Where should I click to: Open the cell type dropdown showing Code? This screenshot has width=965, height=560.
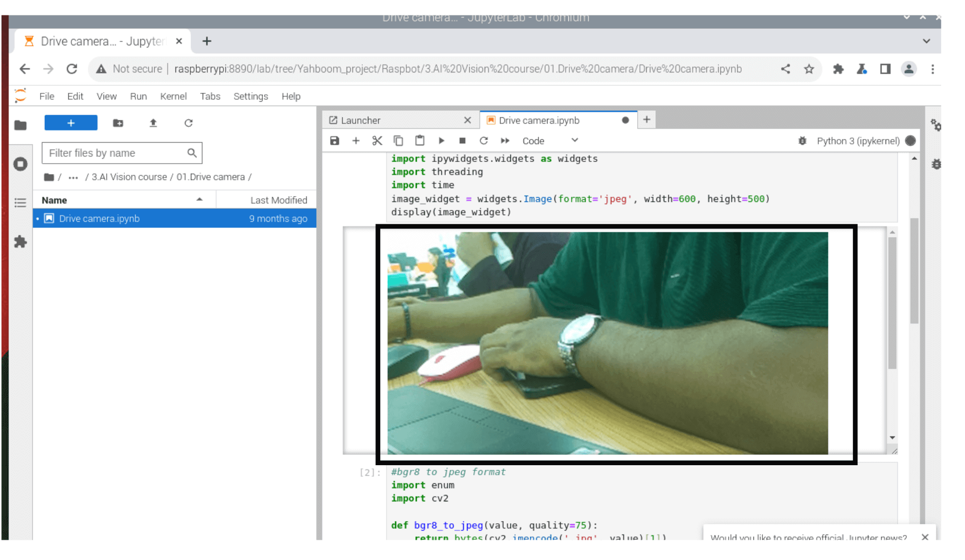pos(551,140)
